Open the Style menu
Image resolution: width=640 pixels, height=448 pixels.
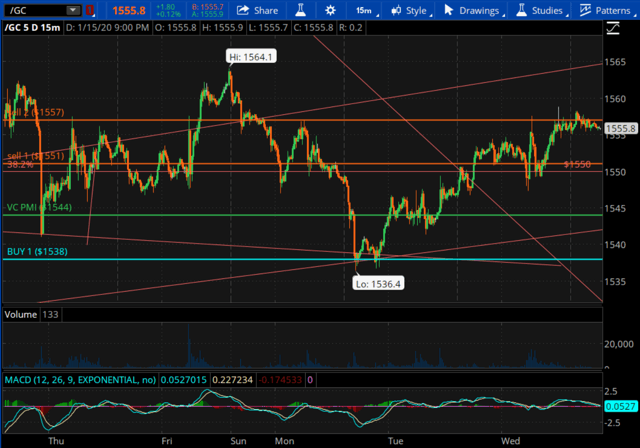click(410, 10)
